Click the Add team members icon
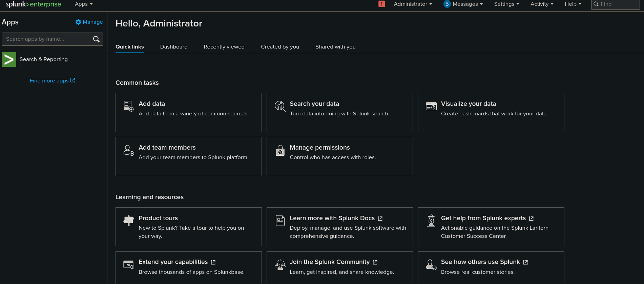The image size is (644, 284). click(x=129, y=150)
